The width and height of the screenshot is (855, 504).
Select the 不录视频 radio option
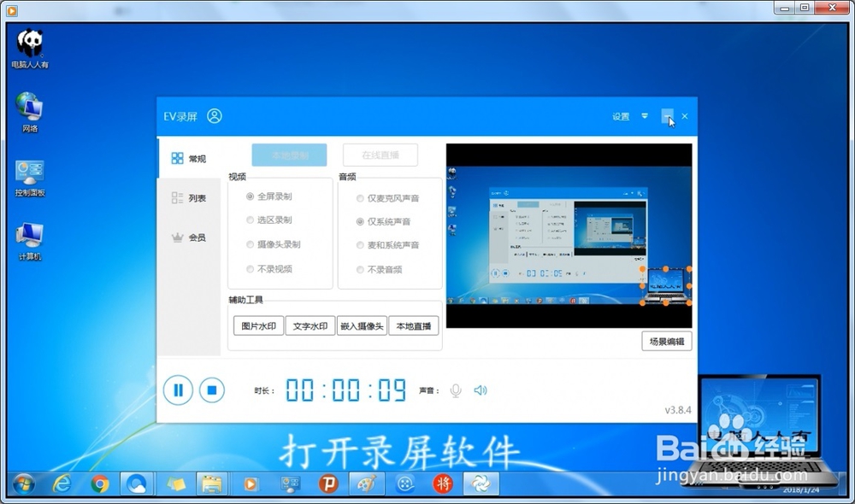268,269
